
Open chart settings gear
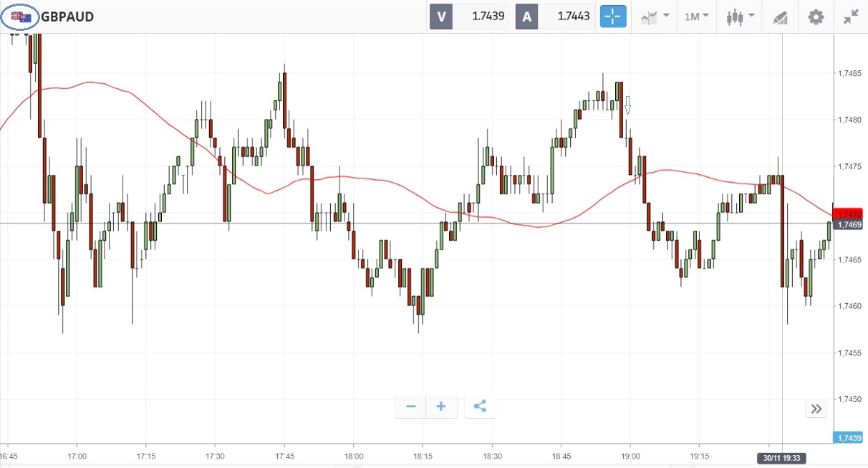pyautogui.click(x=816, y=16)
